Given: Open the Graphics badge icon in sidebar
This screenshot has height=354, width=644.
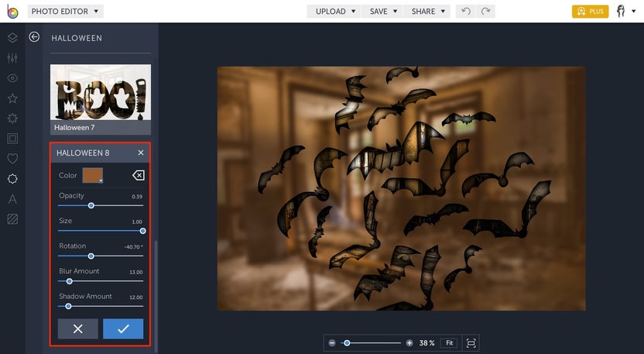Looking at the screenshot, I should point(12,179).
